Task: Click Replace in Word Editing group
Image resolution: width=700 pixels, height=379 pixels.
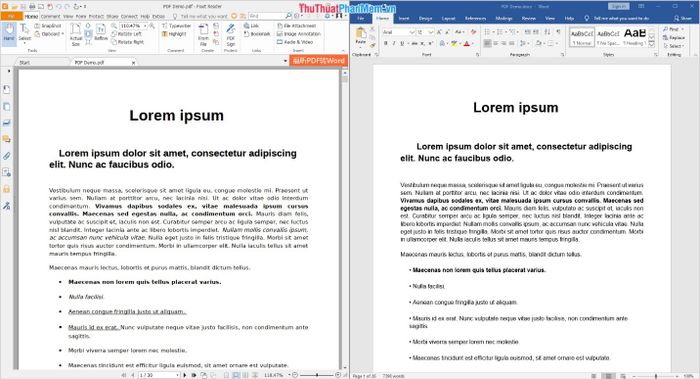Action: [675, 37]
